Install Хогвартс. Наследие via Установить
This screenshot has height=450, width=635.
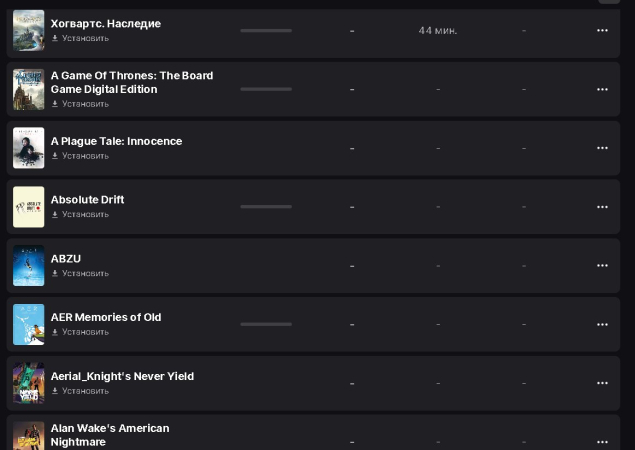(x=84, y=39)
